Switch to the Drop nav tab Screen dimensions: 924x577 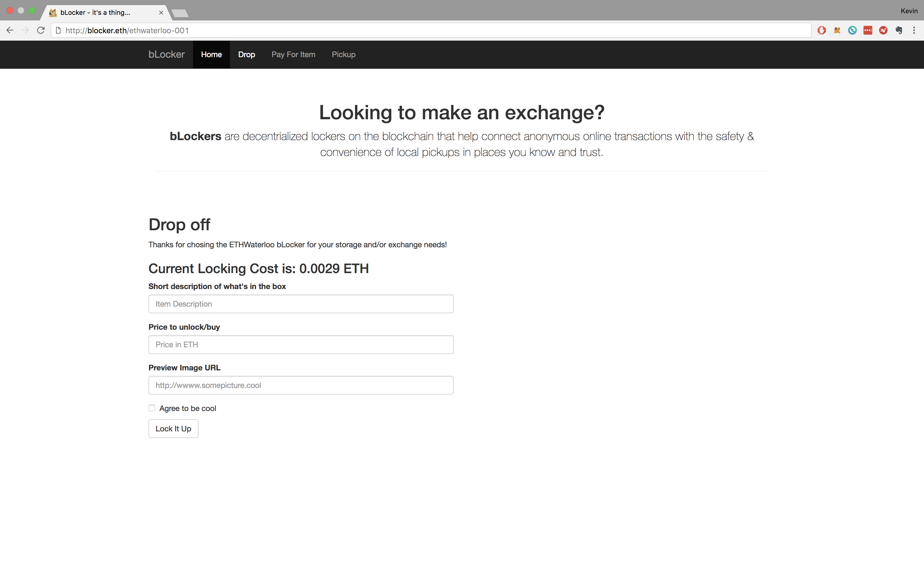click(246, 55)
